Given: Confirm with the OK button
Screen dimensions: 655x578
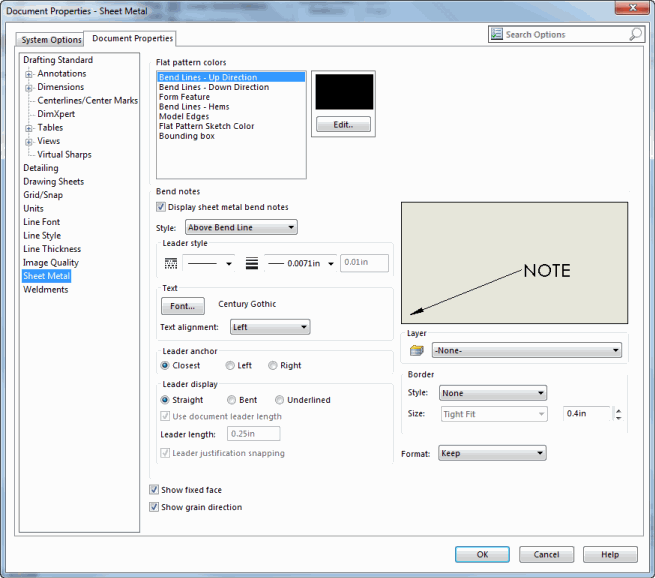Looking at the screenshot, I should click(x=482, y=554).
